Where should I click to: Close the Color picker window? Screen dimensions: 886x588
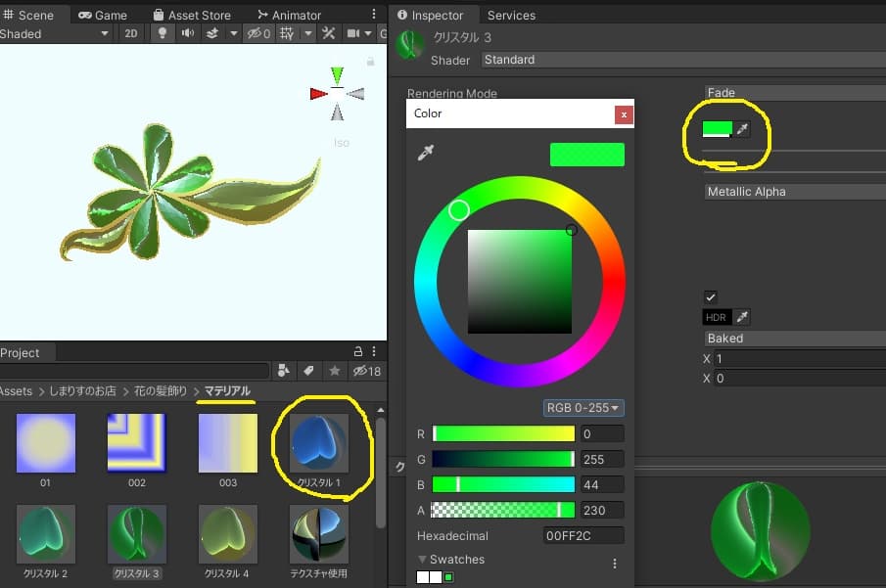[x=624, y=114]
